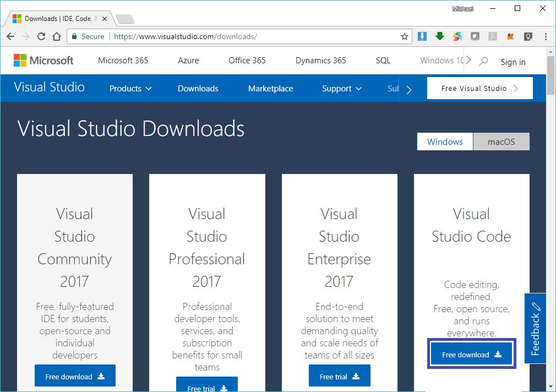Start Visual Studio Professional free trial
556x392 pixels.
[207, 384]
